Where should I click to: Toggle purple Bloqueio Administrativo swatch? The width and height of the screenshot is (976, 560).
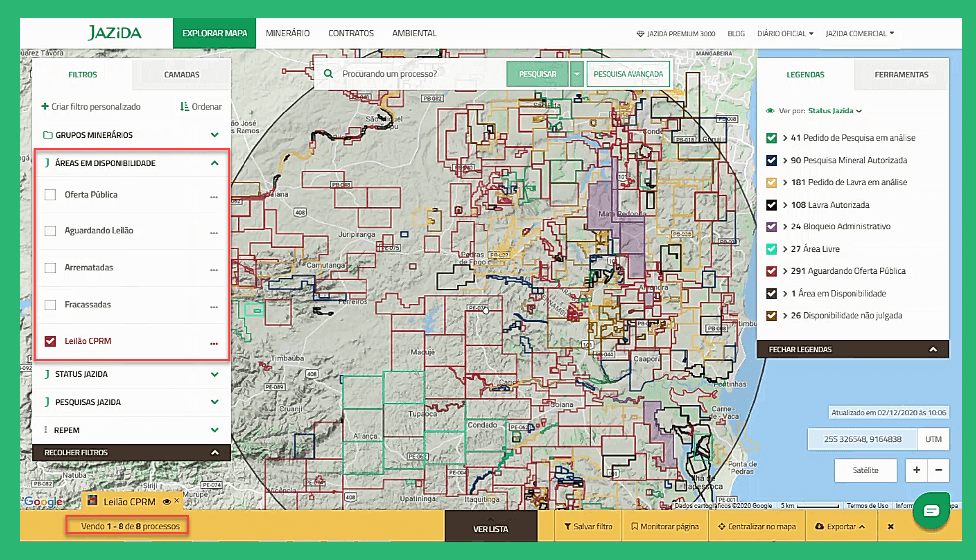click(x=771, y=226)
